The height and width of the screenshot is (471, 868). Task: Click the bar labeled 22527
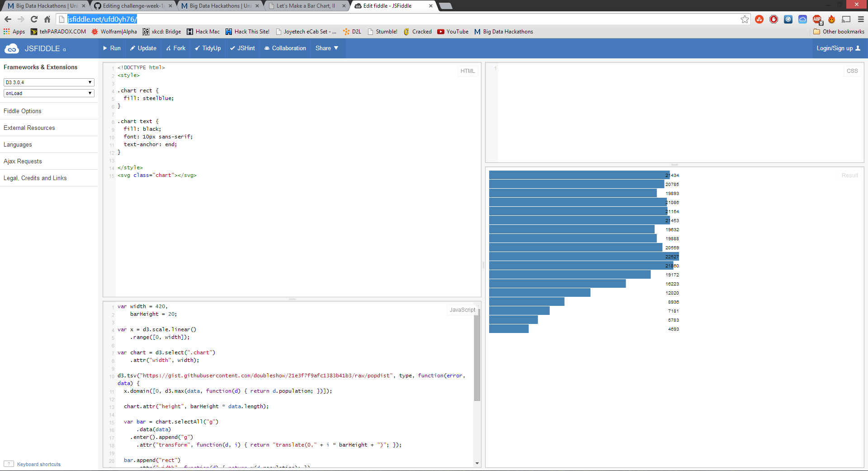pyautogui.click(x=584, y=257)
